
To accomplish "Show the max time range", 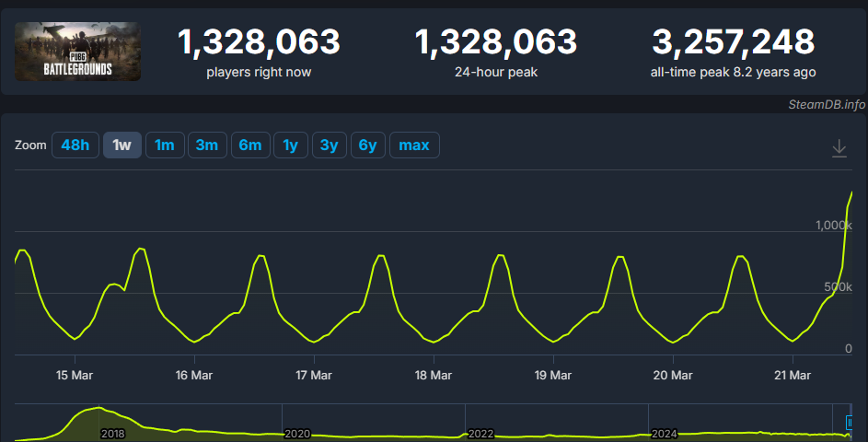I will (x=414, y=145).
